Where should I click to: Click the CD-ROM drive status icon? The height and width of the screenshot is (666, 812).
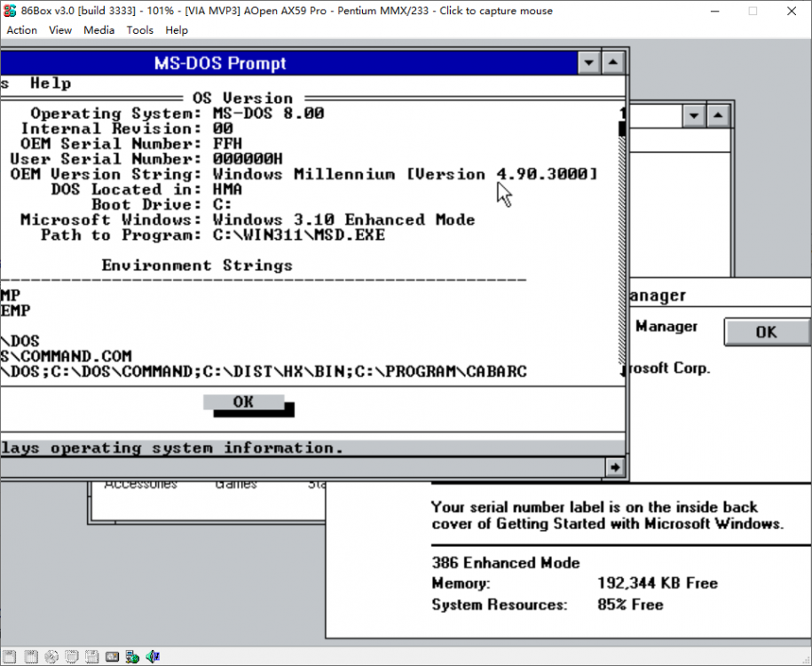click(x=51, y=656)
